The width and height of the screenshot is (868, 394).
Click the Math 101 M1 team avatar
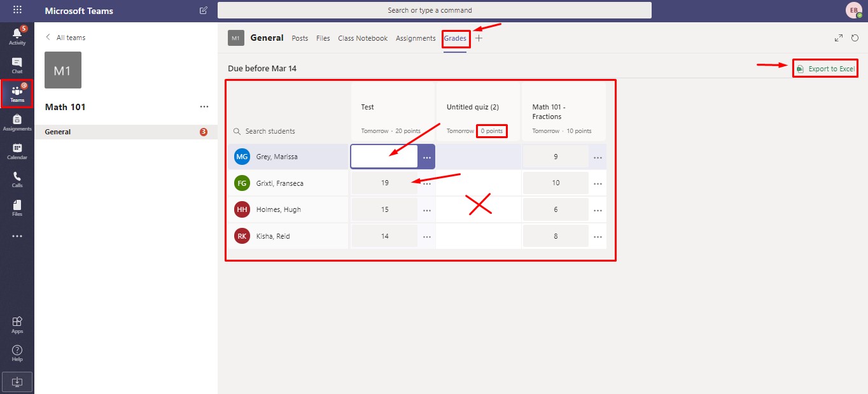[63, 70]
